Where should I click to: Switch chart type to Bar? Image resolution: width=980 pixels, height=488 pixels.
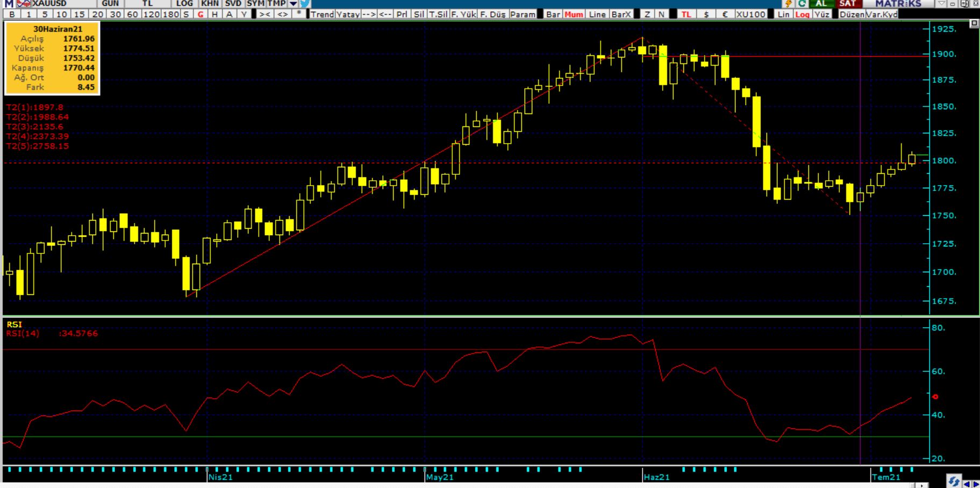(x=553, y=15)
